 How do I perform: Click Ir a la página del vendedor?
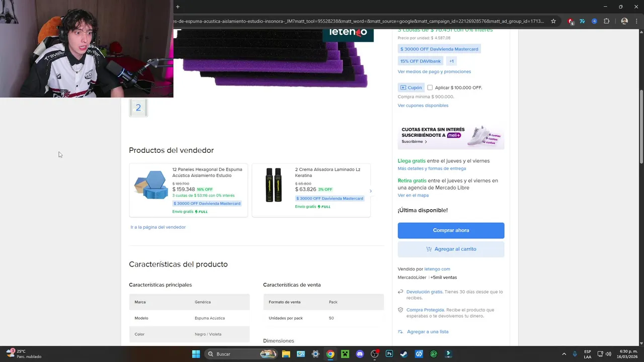coord(158,227)
